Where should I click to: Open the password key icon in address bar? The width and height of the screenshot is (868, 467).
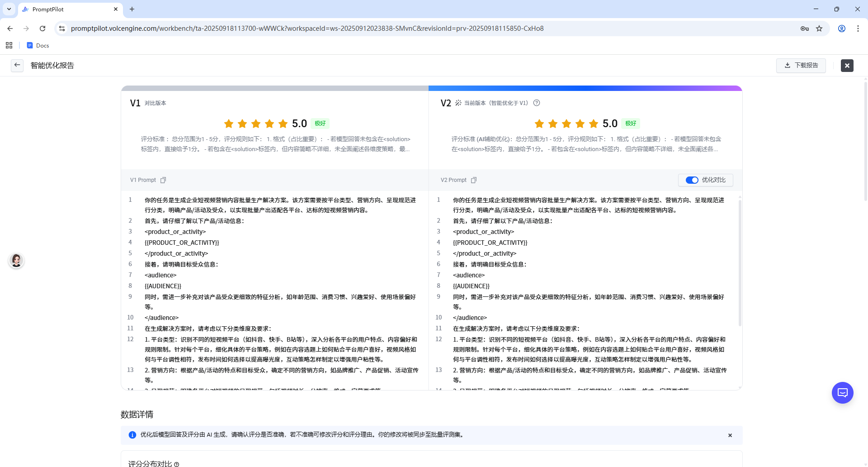[x=805, y=29]
